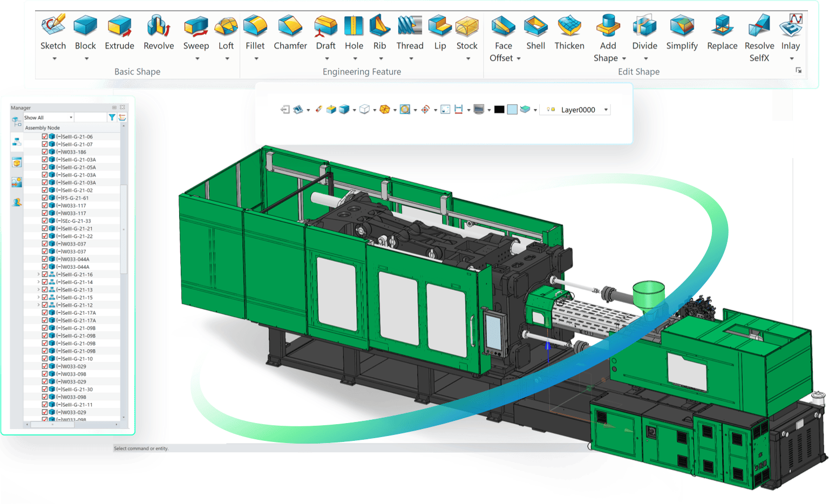The width and height of the screenshot is (829, 504).
Task: Open the Layer0000 layer dropdown
Action: pos(606,110)
